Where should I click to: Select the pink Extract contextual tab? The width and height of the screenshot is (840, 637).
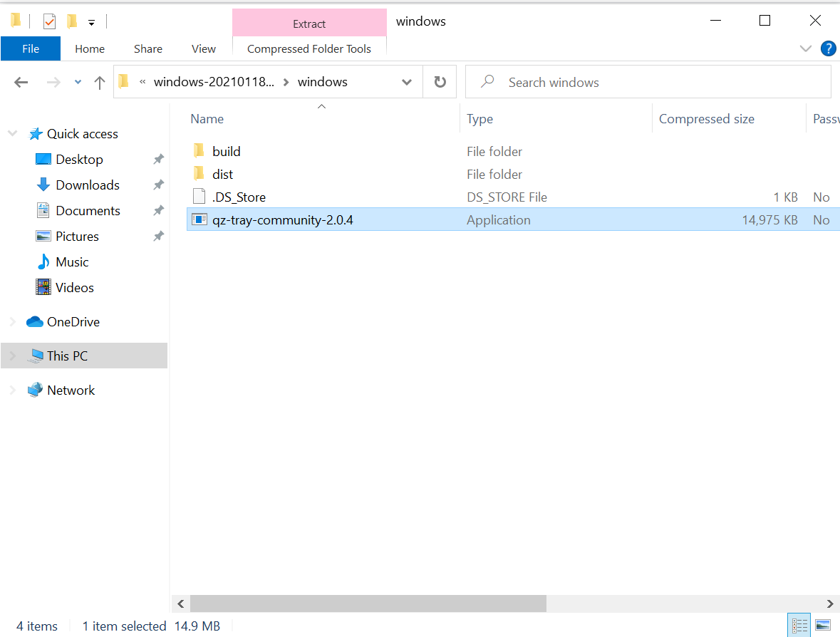(x=309, y=24)
